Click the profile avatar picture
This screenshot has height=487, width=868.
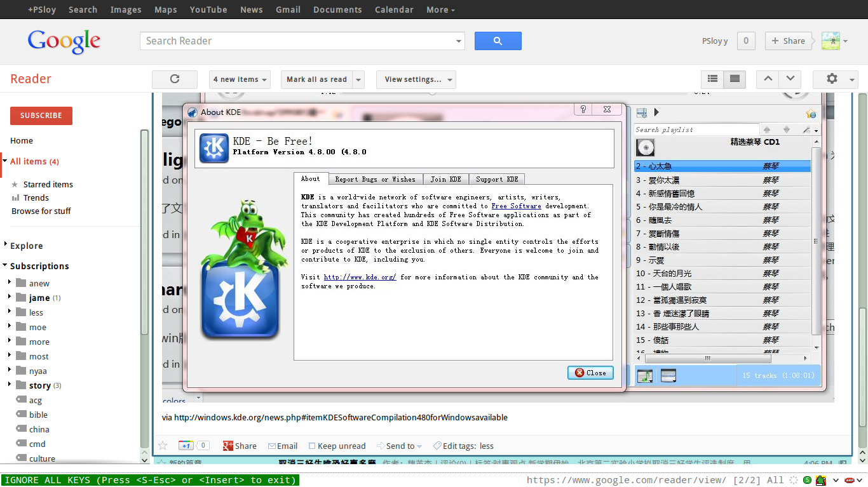coord(831,41)
